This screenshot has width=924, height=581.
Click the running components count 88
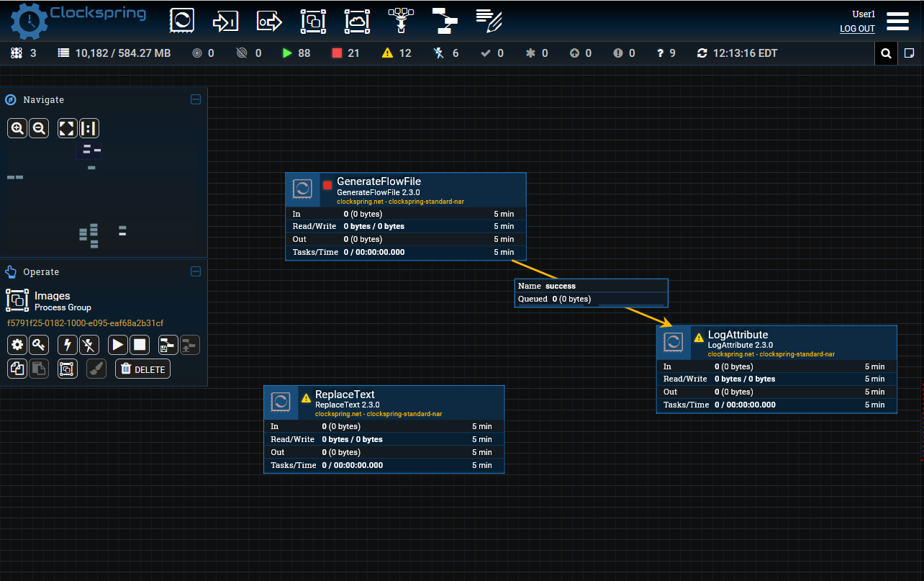(x=296, y=53)
